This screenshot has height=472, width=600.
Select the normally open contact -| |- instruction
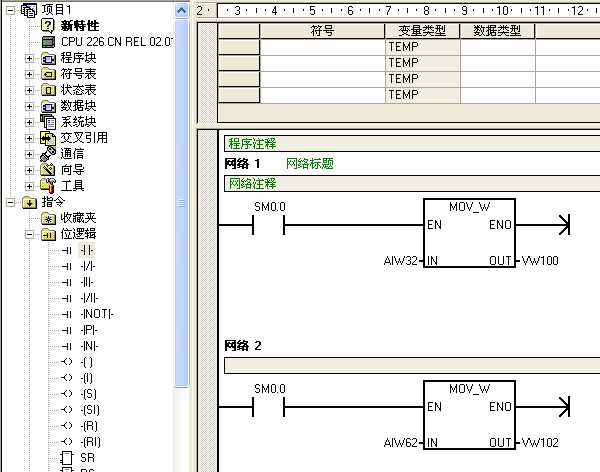point(87,250)
